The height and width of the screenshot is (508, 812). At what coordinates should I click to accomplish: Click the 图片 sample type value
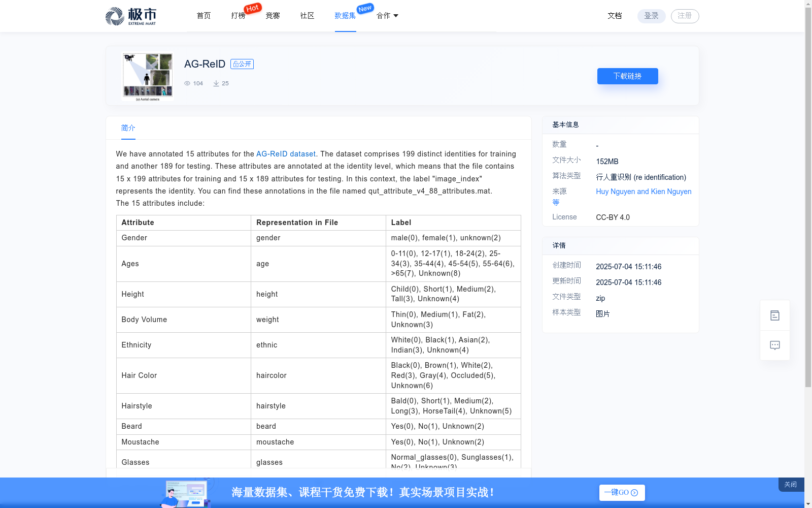(x=603, y=314)
